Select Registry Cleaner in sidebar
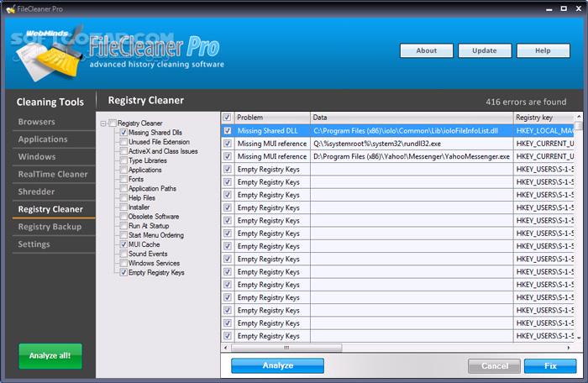Screen dimensions: 588x383 (x=50, y=209)
